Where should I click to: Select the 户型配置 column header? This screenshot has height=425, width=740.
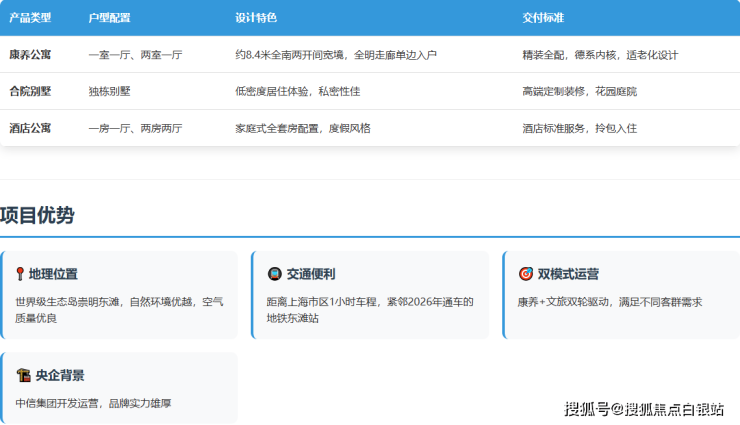coord(109,18)
